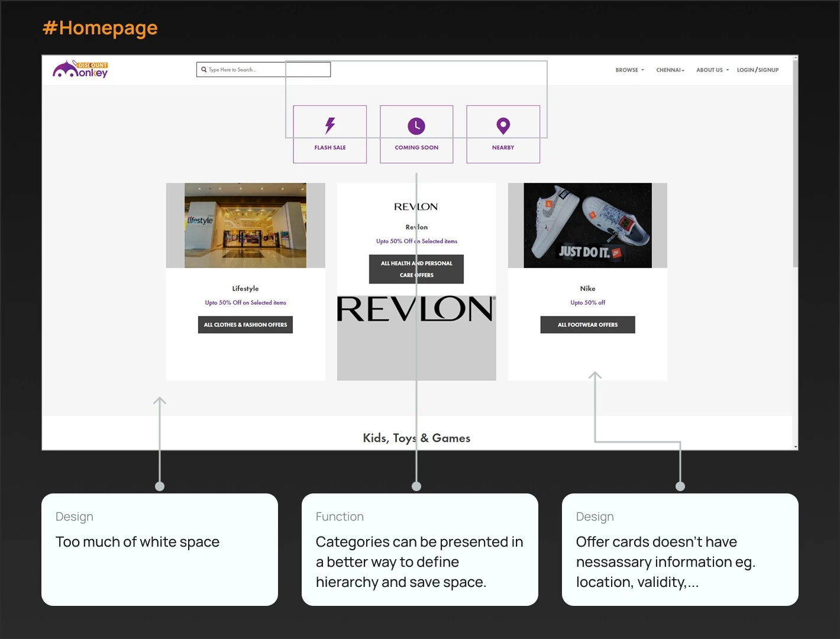Open the Login/Signup link
Screen dimensions: 840x639
pyautogui.click(x=758, y=70)
